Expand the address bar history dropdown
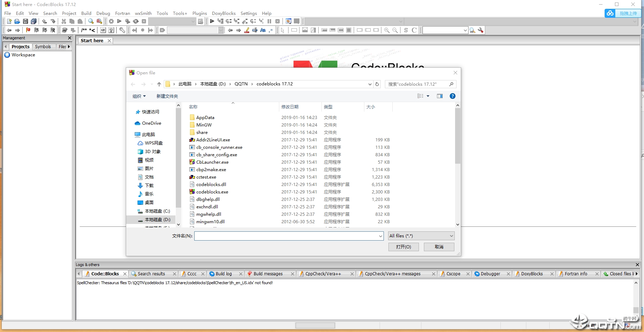 click(x=370, y=84)
